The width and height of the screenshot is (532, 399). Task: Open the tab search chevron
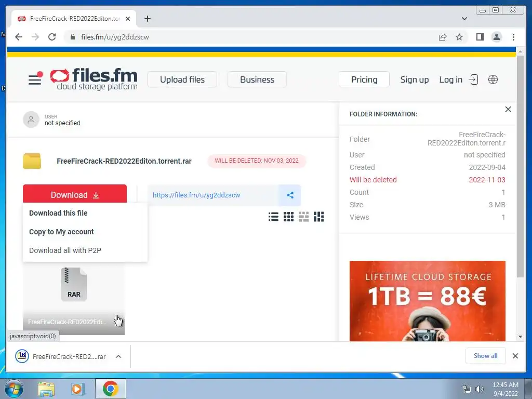coord(464,19)
